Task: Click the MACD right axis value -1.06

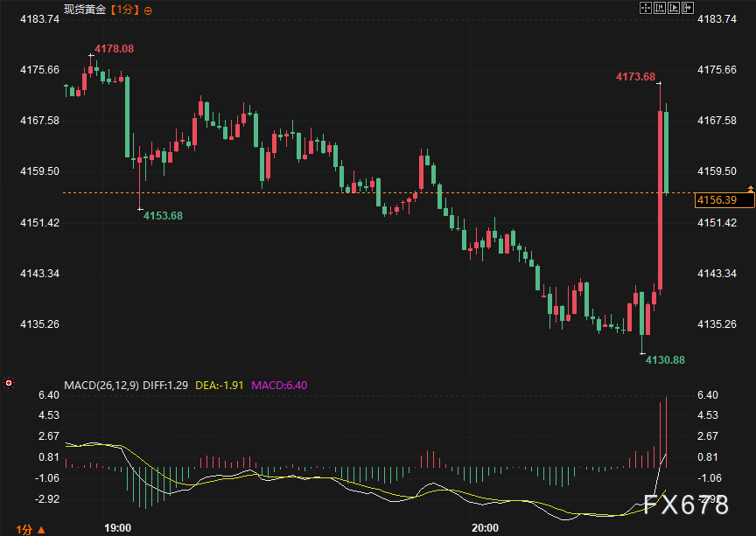Action: [x=710, y=477]
